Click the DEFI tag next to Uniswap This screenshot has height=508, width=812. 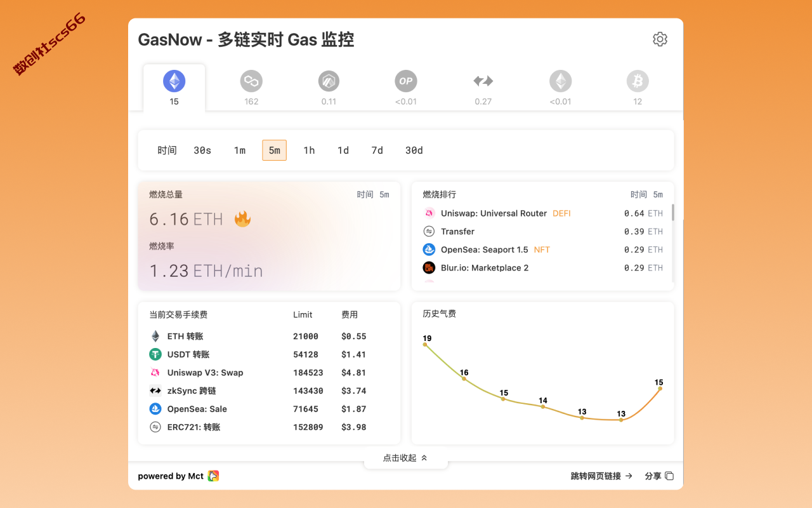tap(561, 213)
